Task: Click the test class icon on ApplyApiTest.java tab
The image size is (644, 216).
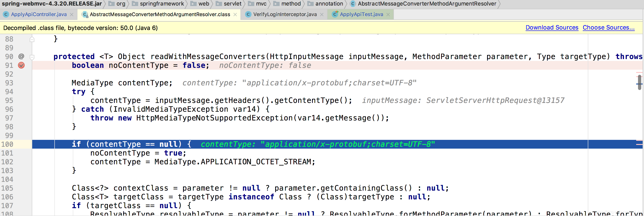Action: tap(335, 14)
